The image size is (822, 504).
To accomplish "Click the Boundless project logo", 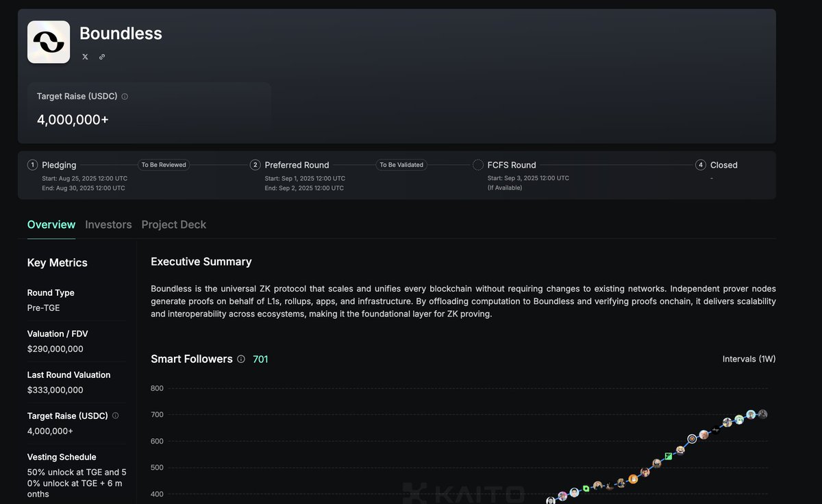I will [x=49, y=42].
